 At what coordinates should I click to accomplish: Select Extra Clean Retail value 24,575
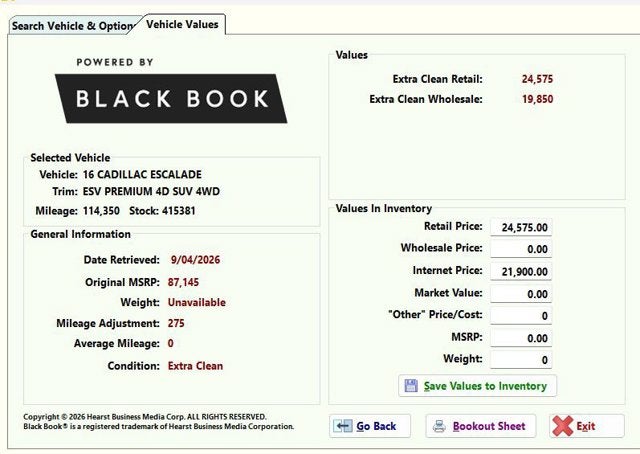coord(537,79)
